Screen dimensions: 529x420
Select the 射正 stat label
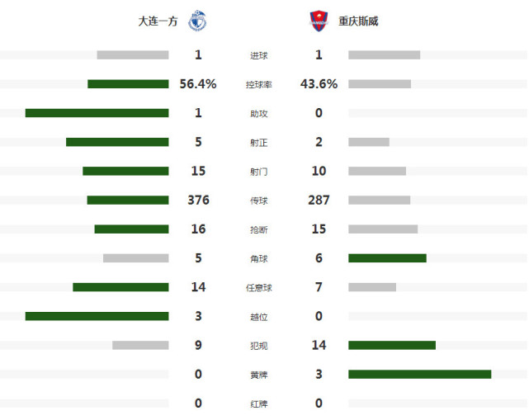[x=259, y=143]
